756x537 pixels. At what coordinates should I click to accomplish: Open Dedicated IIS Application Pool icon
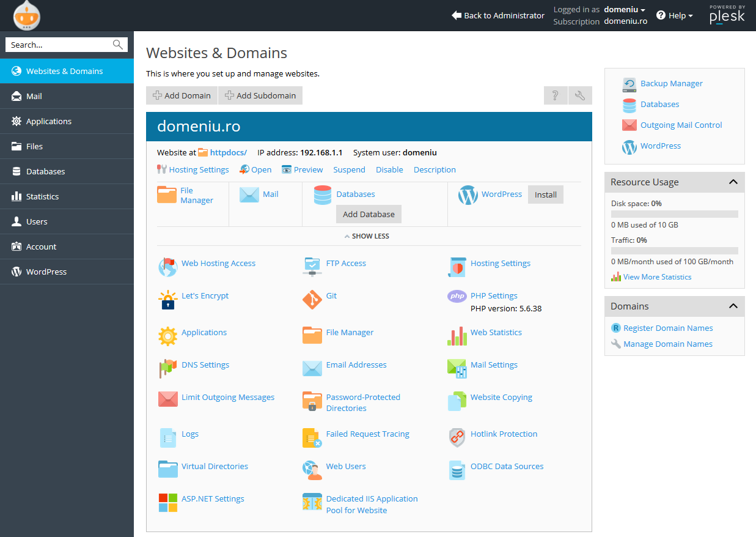312,502
